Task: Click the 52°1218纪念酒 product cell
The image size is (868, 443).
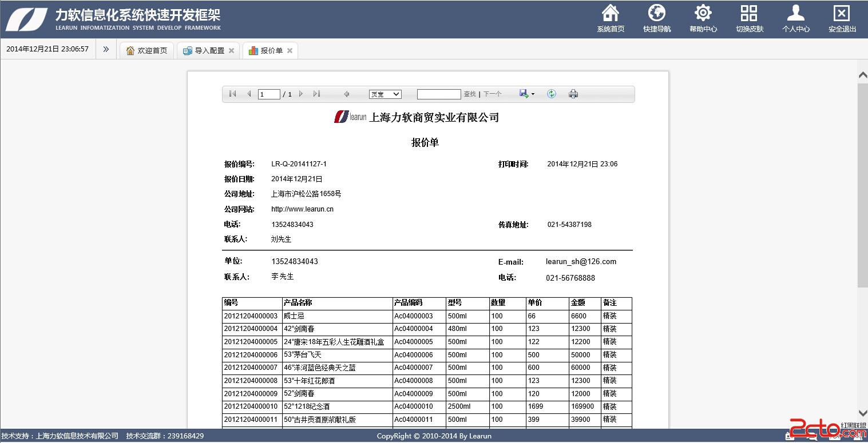Action: pos(337,406)
